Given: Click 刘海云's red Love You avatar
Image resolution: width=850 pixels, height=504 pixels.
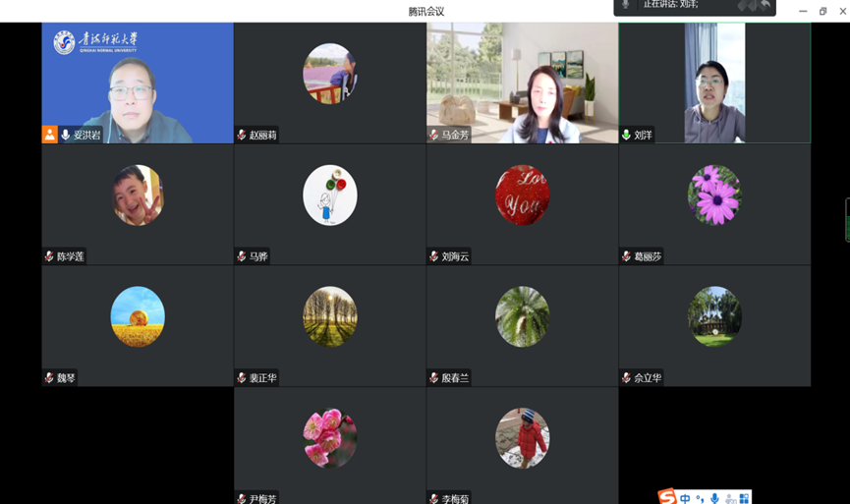Looking at the screenshot, I should click(x=522, y=195).
